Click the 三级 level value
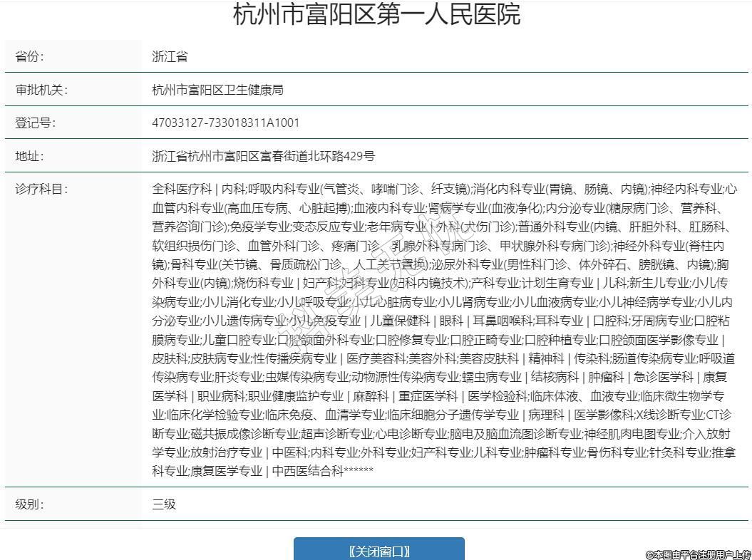This screenshot has width=752, height=560. 164,504
